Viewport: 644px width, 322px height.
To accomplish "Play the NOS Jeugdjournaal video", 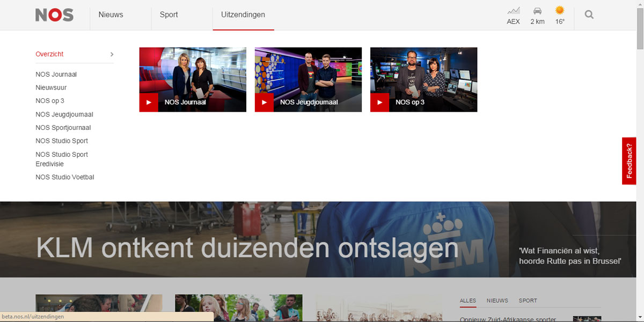I will pos(264,103).
